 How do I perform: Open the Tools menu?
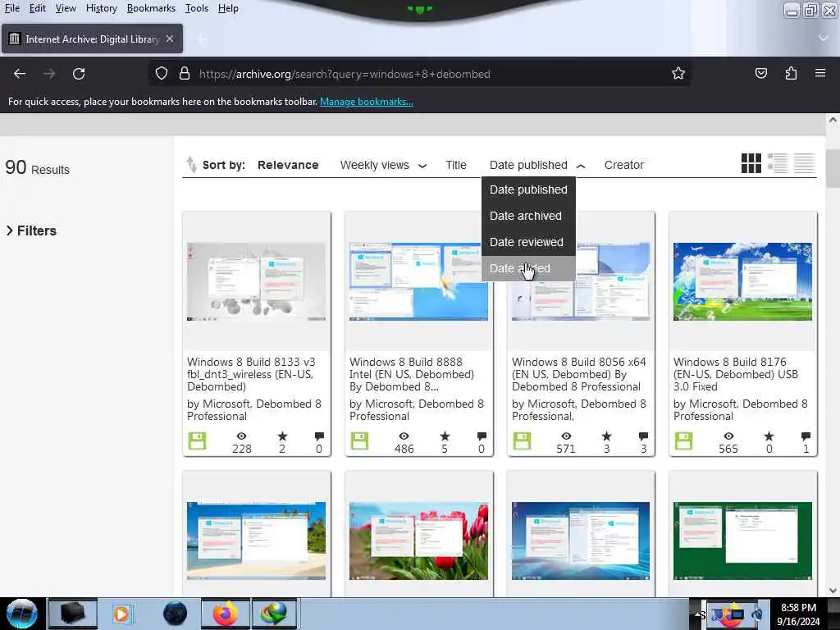197,8
